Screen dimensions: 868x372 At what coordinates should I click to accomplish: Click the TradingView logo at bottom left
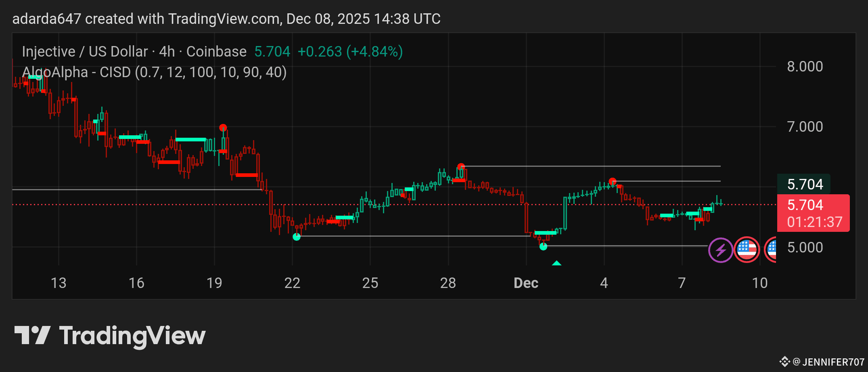[x=110, y=336]
